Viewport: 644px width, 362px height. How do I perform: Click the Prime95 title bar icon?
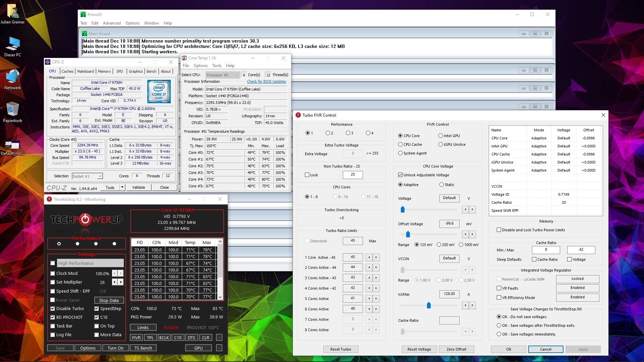83,14
